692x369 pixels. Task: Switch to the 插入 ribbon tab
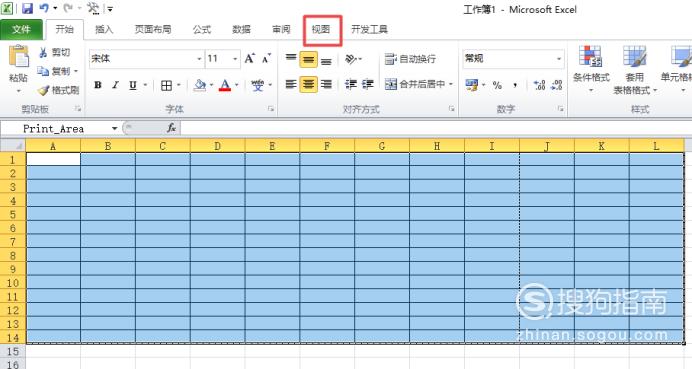[104, 30]
